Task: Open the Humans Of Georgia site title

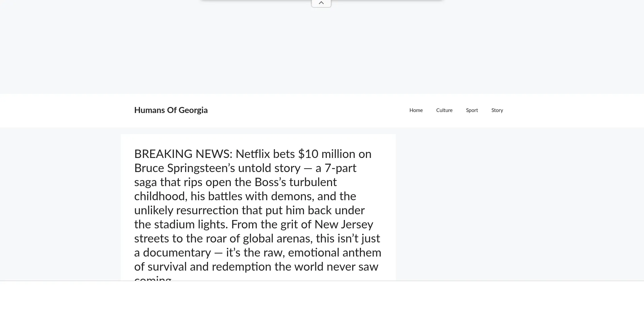Action: click(171, 110)
